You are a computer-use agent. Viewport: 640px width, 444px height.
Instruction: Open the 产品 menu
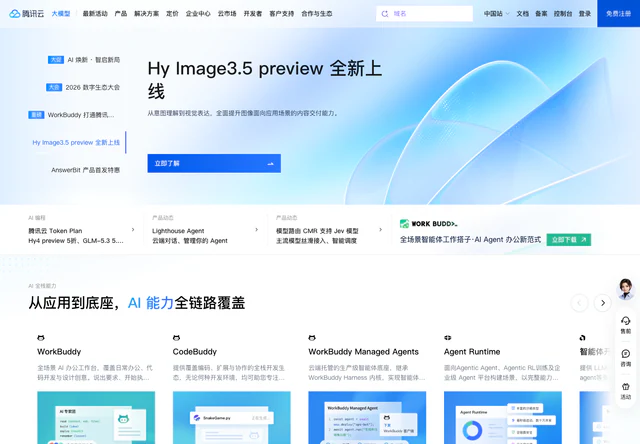pos(121,13)
